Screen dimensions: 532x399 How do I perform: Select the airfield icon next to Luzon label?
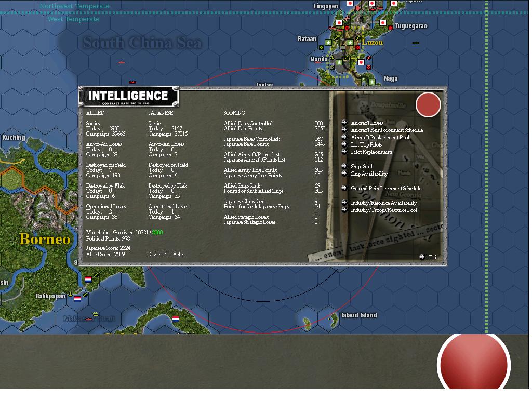[x=358, y=38]
